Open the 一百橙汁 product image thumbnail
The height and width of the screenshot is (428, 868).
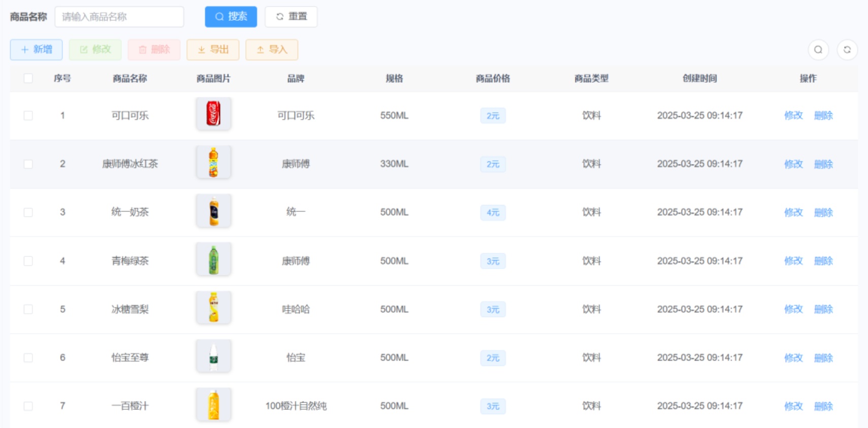tap(213, 404)
